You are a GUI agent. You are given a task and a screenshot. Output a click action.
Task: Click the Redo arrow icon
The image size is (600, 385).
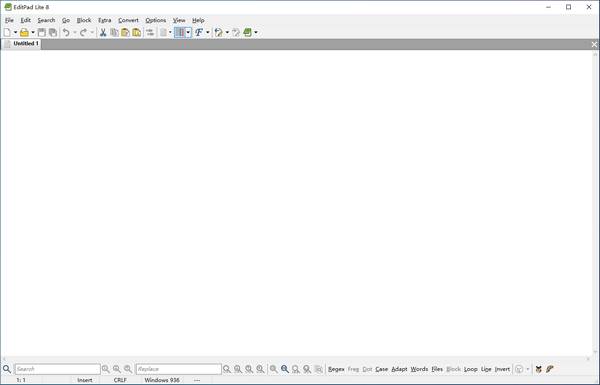click(x=83, y=33)
